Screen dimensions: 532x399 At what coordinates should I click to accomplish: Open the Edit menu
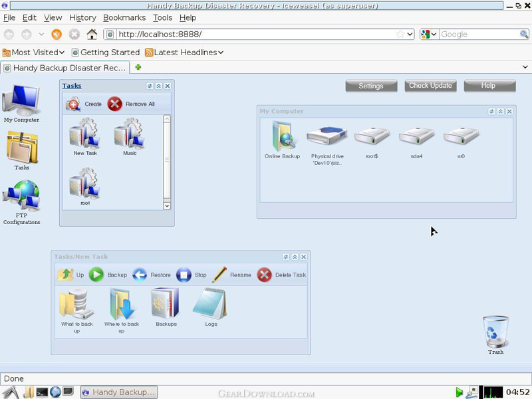click(29, 18)
